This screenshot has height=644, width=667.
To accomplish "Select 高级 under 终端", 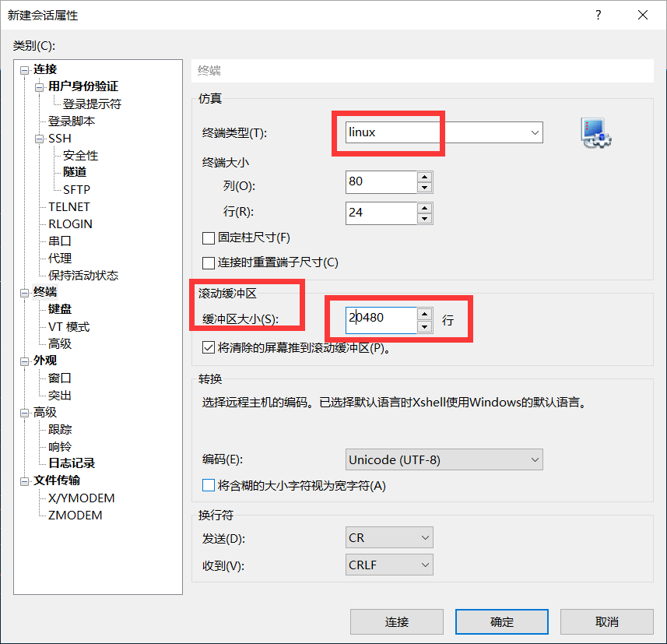I will point(60,343).
